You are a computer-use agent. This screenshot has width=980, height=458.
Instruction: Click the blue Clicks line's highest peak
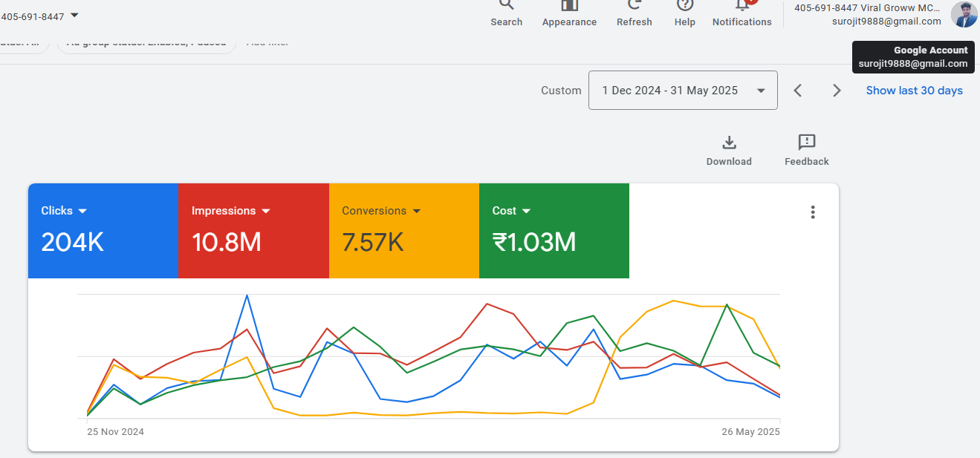coord(247,295)
